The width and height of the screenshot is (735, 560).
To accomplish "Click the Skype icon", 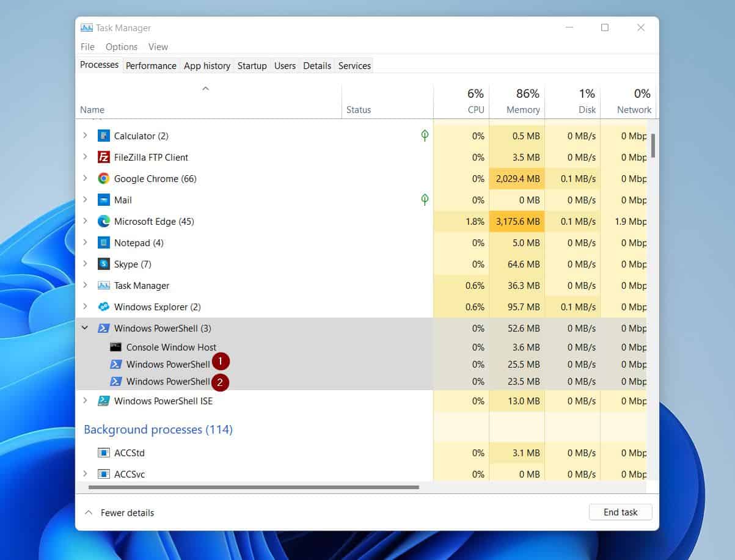I will pos(103,264).
